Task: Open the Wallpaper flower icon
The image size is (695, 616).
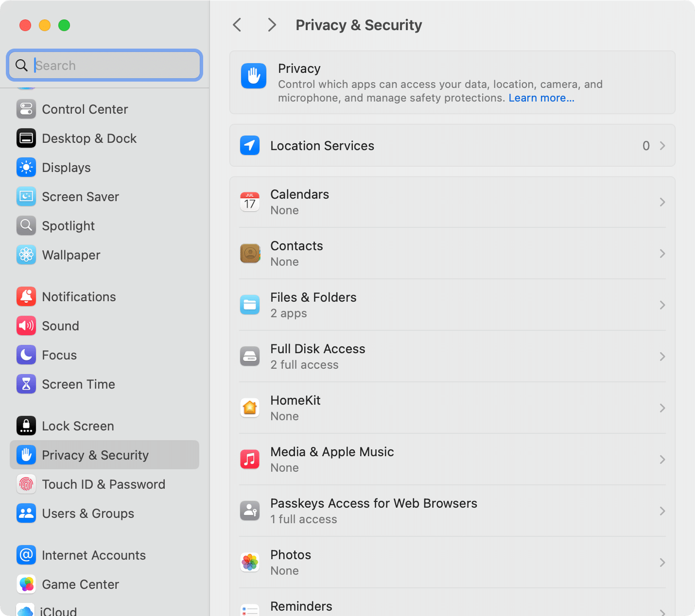Action: (x=26, y=255)
